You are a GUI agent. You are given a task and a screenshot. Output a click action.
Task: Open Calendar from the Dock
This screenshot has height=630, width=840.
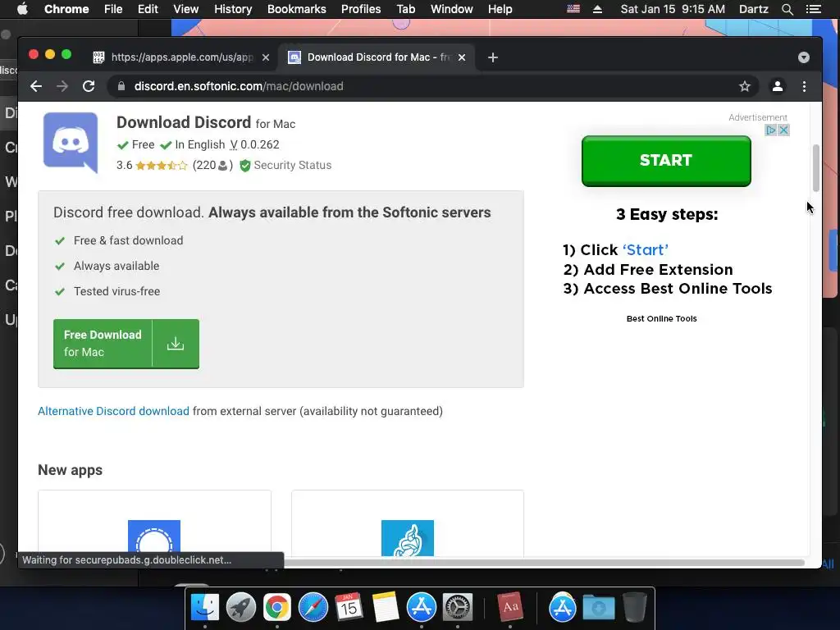click(x=349, y=608)
